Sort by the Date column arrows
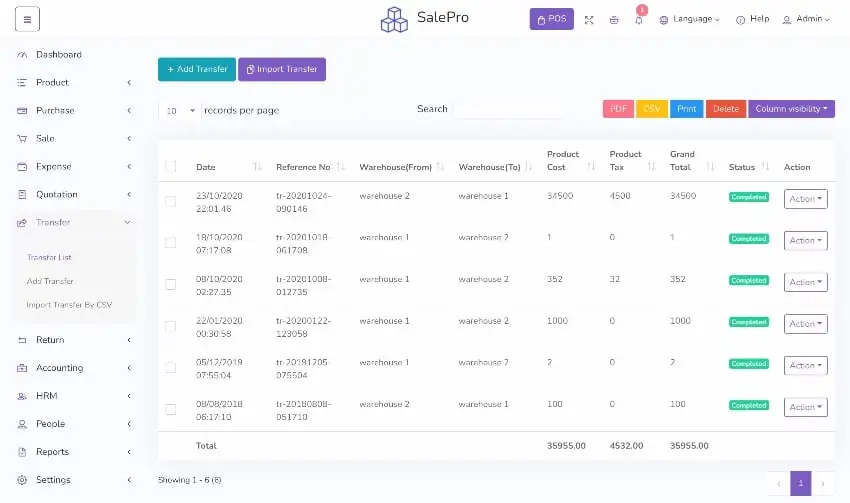Screen dimensions: 850x503 tap(258, 167)
